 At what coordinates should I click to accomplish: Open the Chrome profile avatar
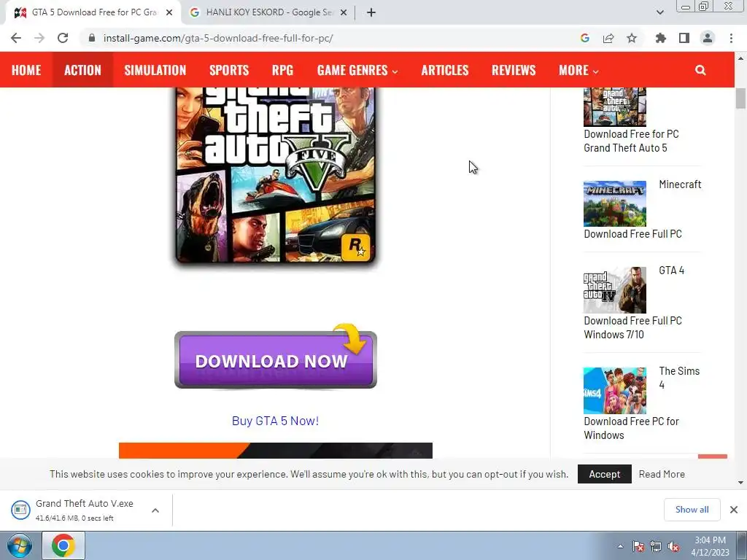[x=708, y=38]
